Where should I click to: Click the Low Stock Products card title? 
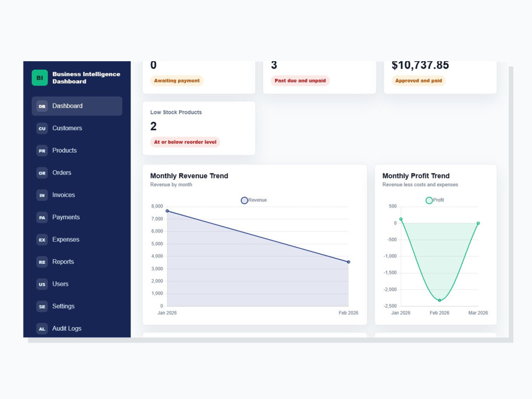(x=176, y=112)
